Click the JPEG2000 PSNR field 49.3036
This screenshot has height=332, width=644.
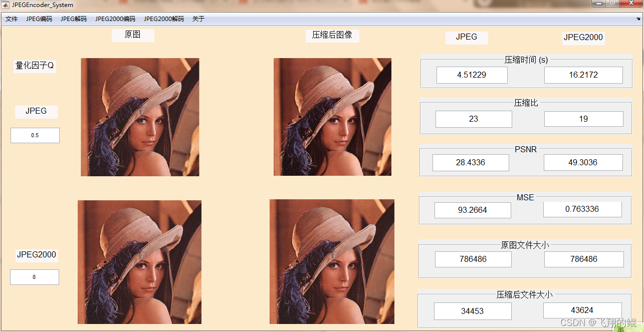(583, 162)
